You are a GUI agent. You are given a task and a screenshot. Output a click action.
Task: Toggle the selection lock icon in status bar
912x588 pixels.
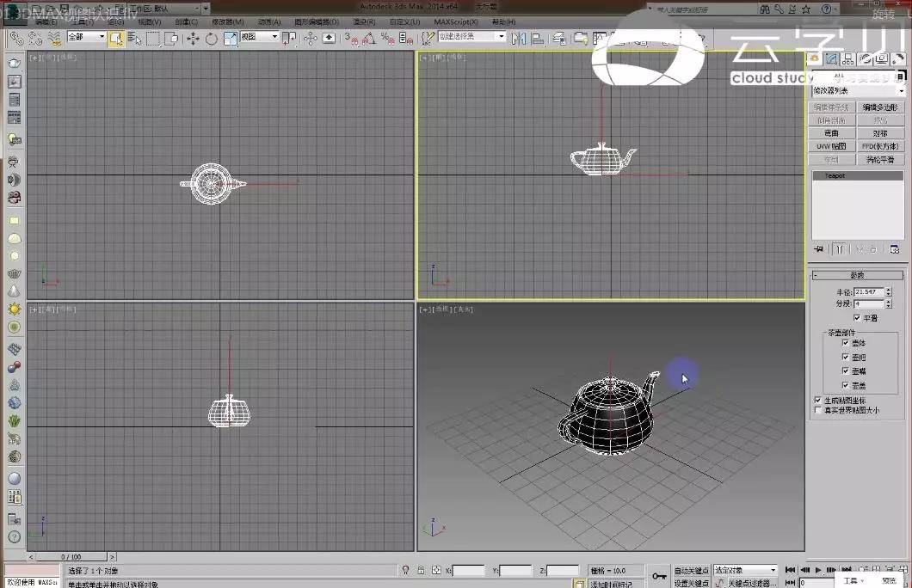pos(421,571)
